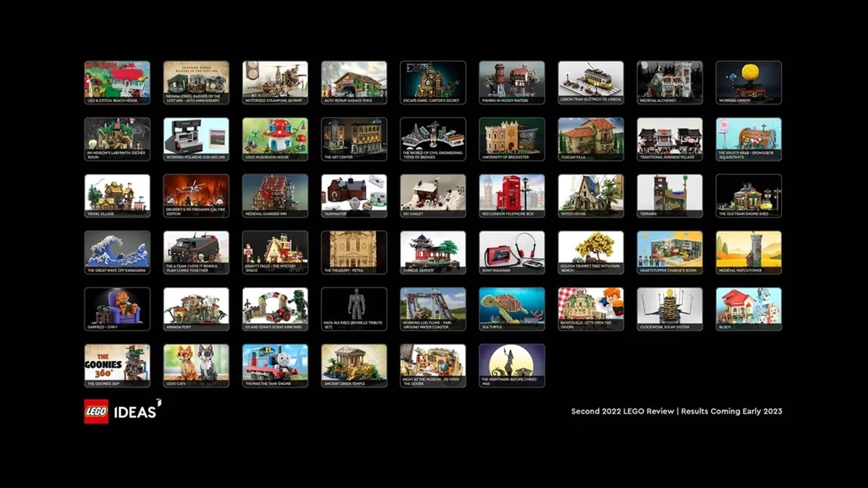Choose The Old Train Engine Shed card

coord(749,196)
